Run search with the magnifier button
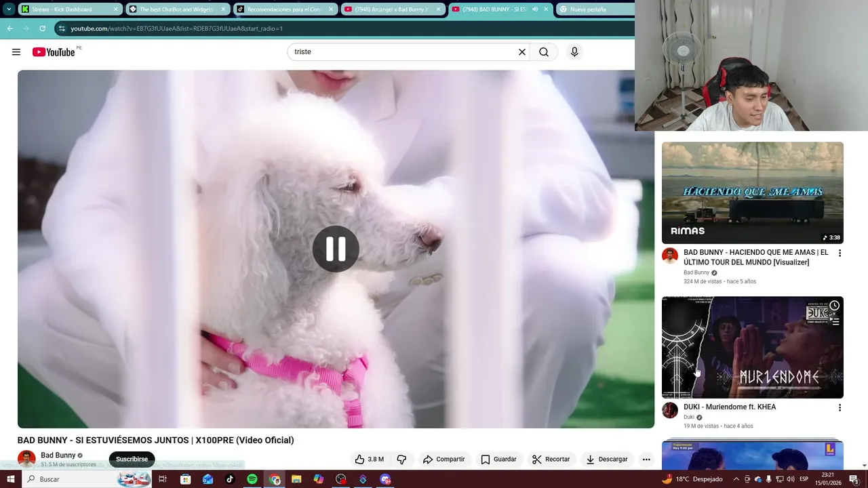 pyautogui.click(x=544, y=52)
